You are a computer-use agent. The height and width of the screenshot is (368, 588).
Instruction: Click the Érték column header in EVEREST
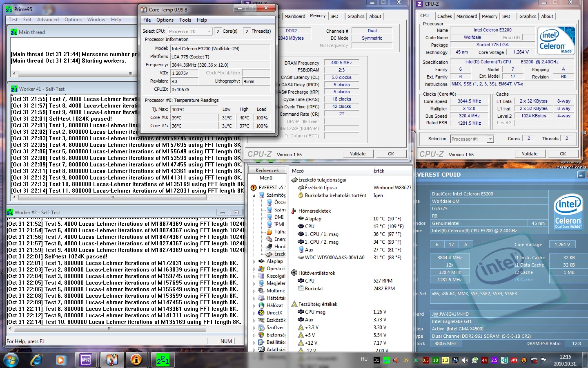click(391, 171)
